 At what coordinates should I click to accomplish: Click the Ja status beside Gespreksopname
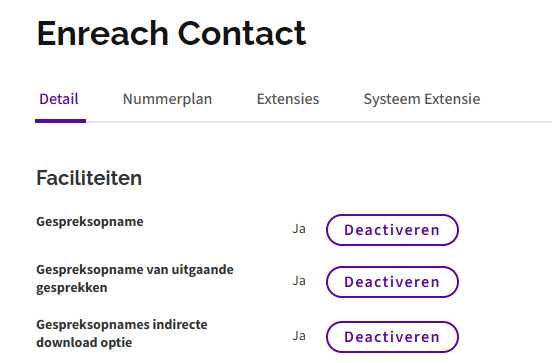tap(299, 229)
